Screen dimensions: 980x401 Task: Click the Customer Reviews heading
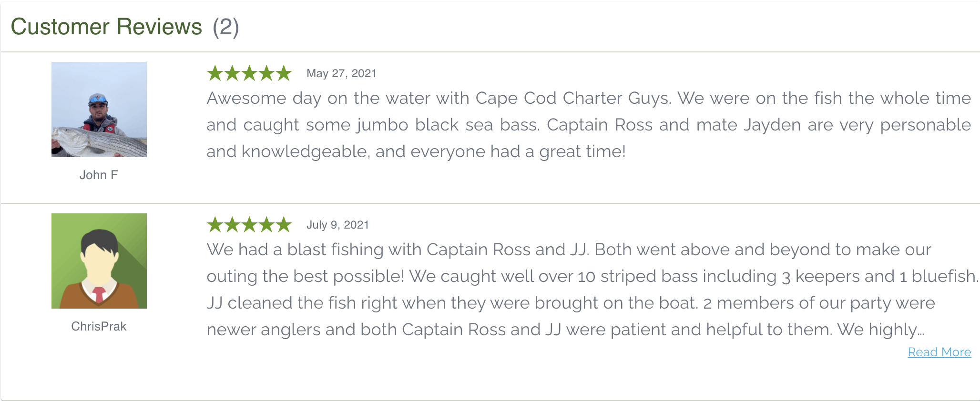pos(106,27)
